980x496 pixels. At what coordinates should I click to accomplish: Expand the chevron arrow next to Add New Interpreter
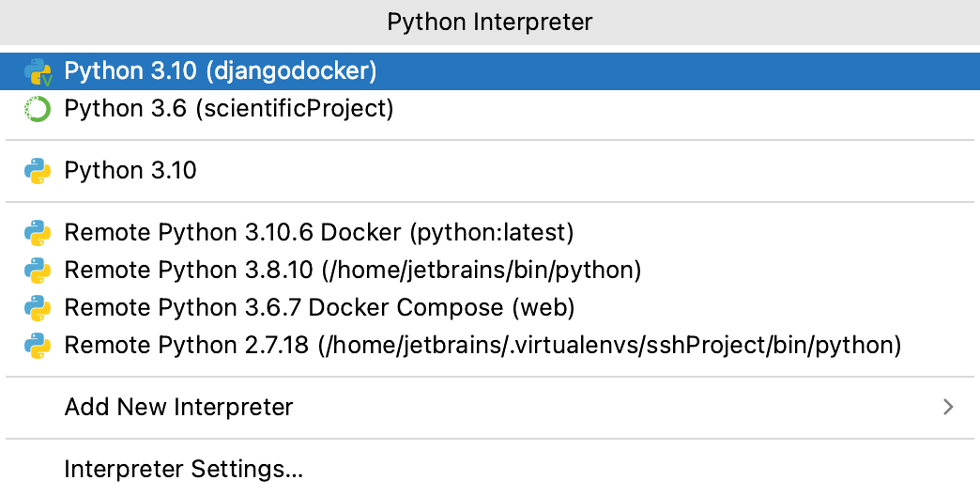coord(949,407)
